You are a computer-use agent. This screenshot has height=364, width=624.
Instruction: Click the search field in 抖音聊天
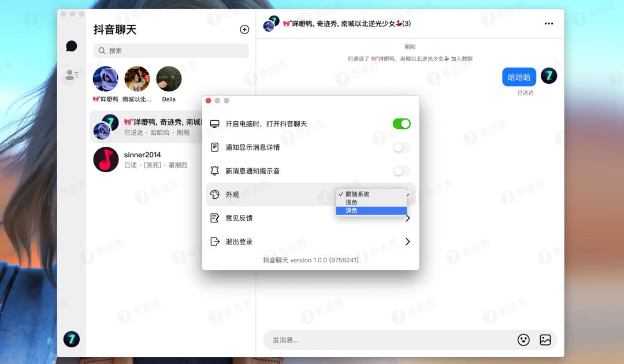170,50
